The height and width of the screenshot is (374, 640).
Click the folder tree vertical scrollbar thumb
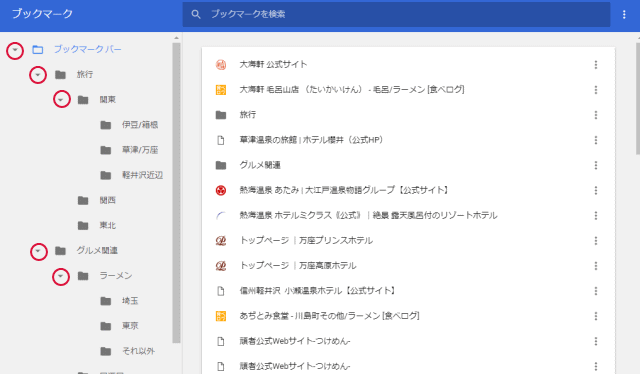point(176,193)
